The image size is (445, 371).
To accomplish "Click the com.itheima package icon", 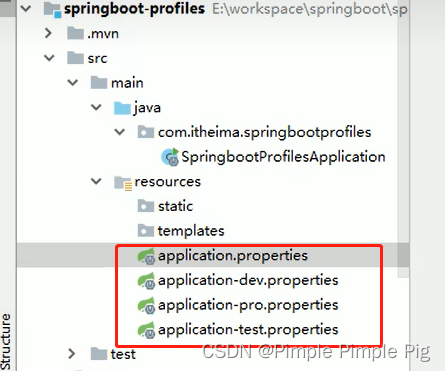I will (146, 132).
